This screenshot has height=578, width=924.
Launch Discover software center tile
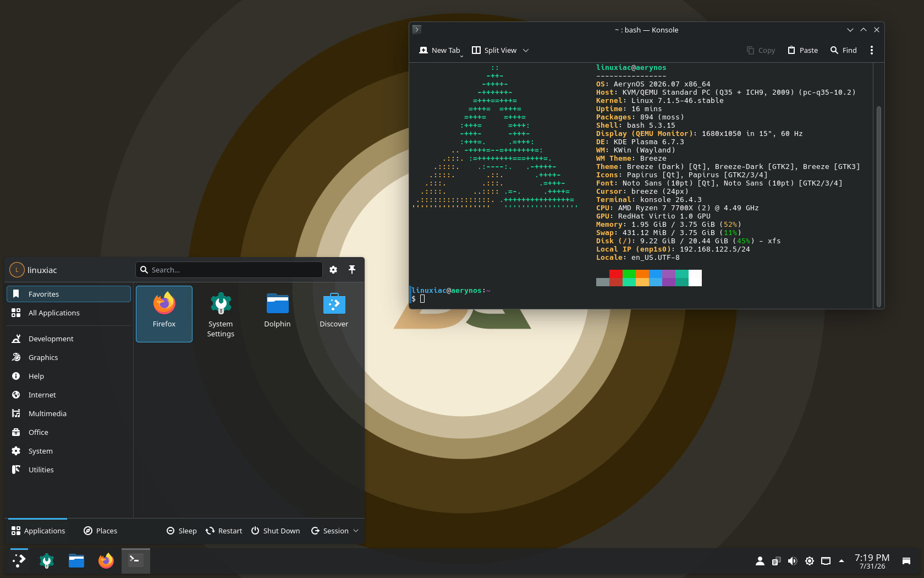(x=334, y=314)
